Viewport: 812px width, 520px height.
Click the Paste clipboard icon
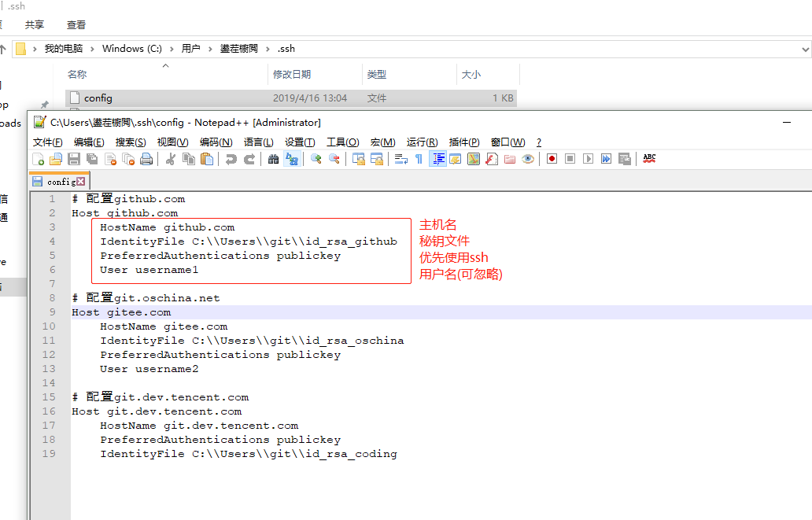click(207, 159)
